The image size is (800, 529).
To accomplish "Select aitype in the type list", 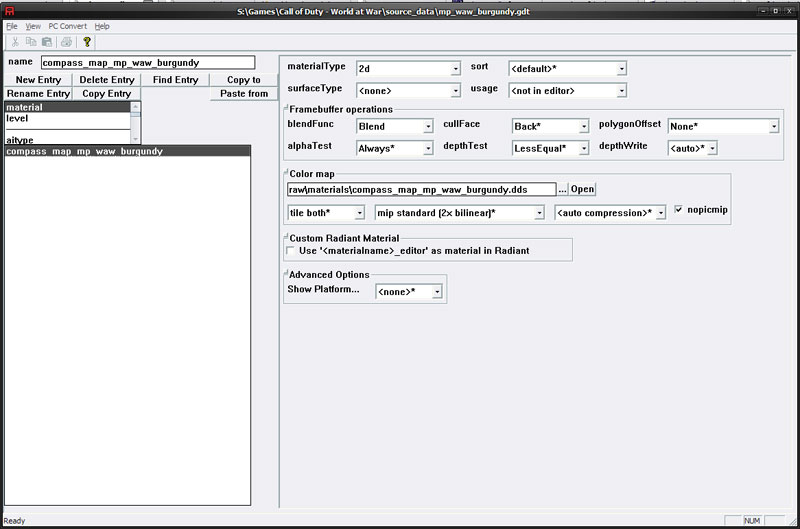I will coord(67,140).
